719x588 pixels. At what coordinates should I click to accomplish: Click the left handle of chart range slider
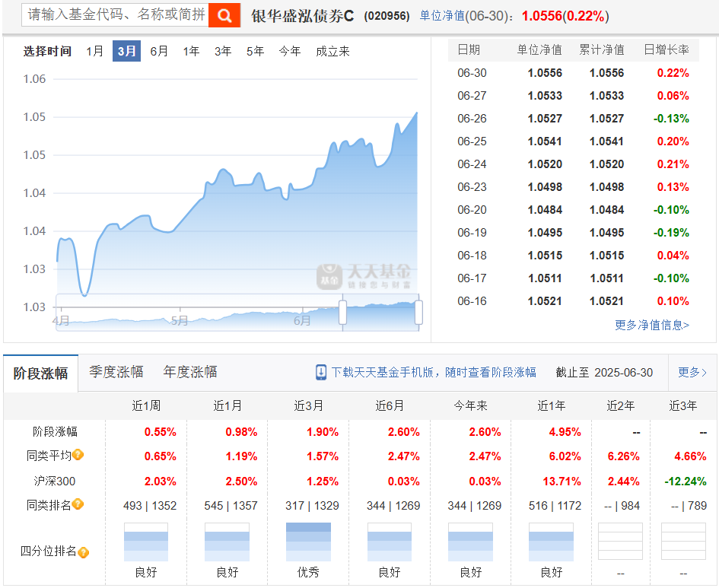[342, 313]
